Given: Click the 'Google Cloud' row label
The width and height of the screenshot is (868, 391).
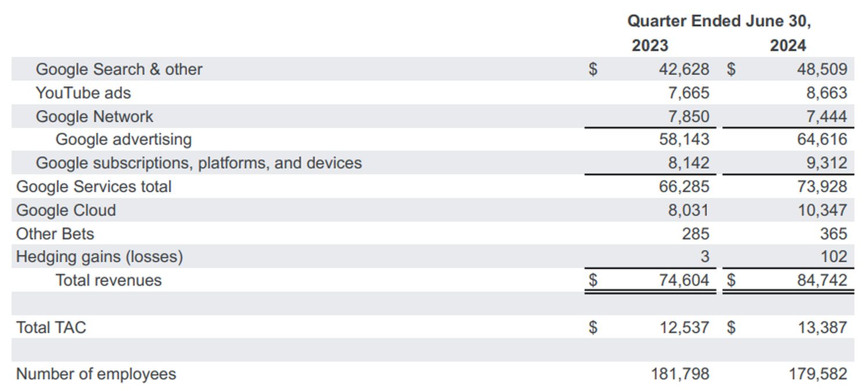Looking at the screenshot, I should tap(66, 210).
